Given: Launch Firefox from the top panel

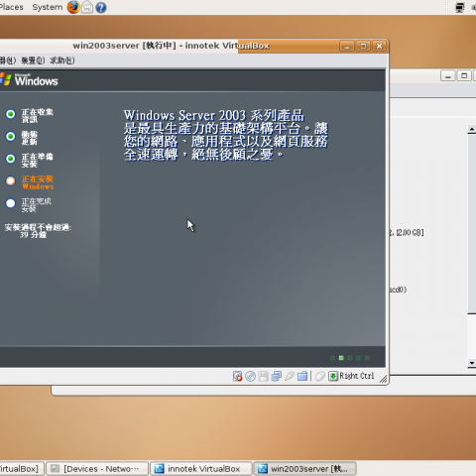Looking at the screenshot, I should pyautogui.click(x=73, y=7).
